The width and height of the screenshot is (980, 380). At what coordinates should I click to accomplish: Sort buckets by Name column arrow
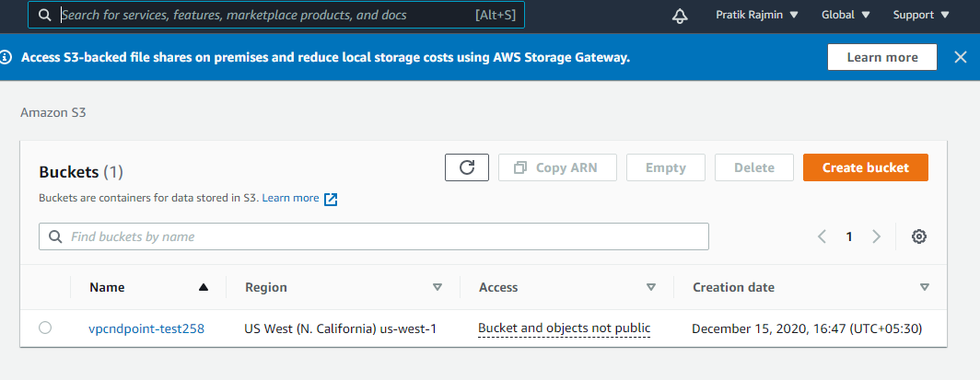coord(203,287)
